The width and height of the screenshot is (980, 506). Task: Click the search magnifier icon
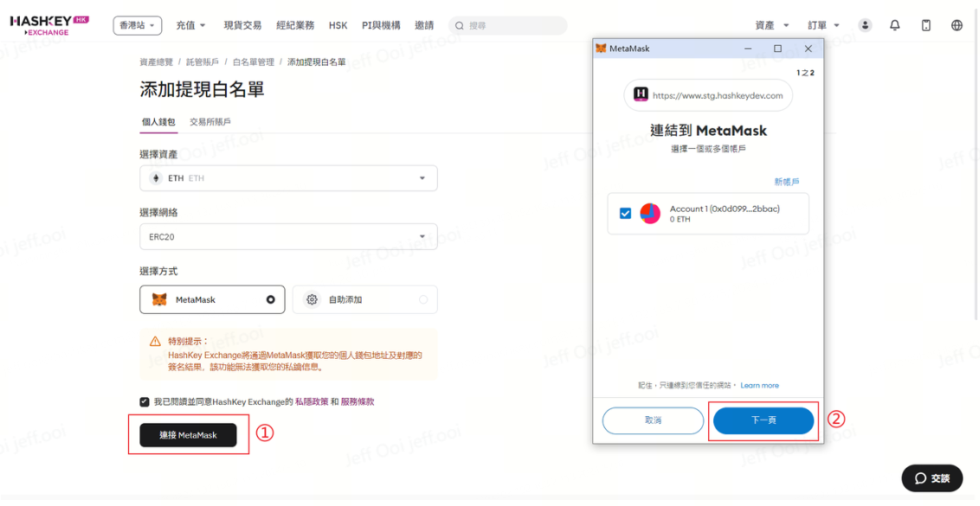point(460,26)
